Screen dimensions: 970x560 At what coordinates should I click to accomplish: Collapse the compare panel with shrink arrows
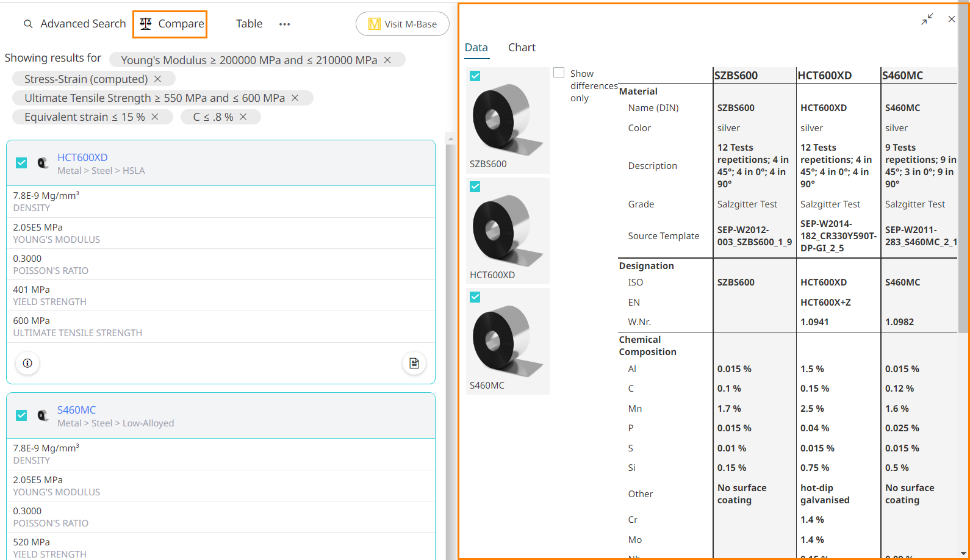click(x=927, y=19)
